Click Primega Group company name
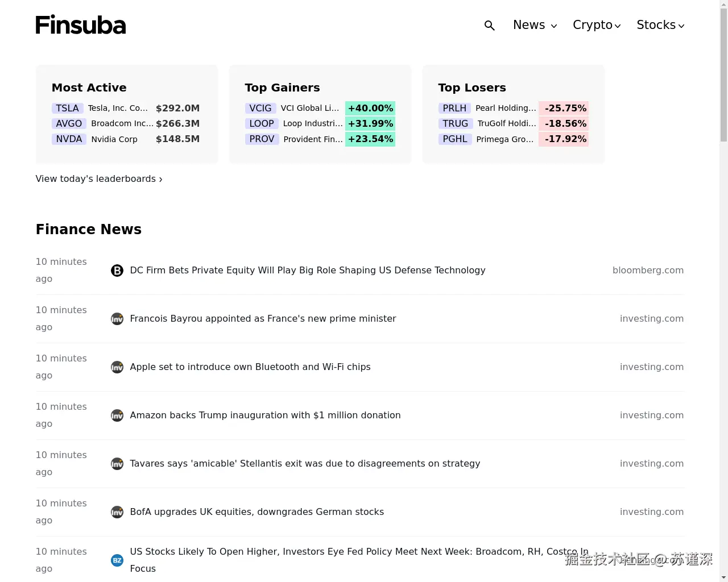 point(505,139)
